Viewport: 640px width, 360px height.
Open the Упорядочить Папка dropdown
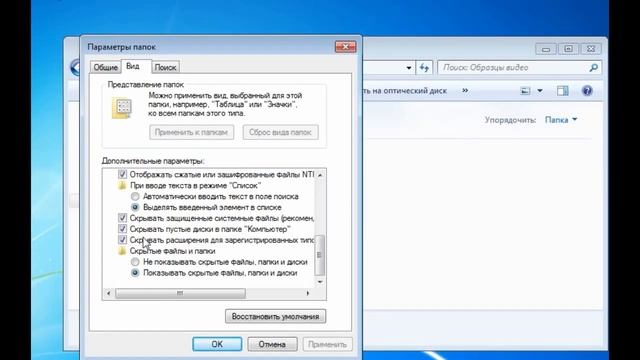coord(561,120)
